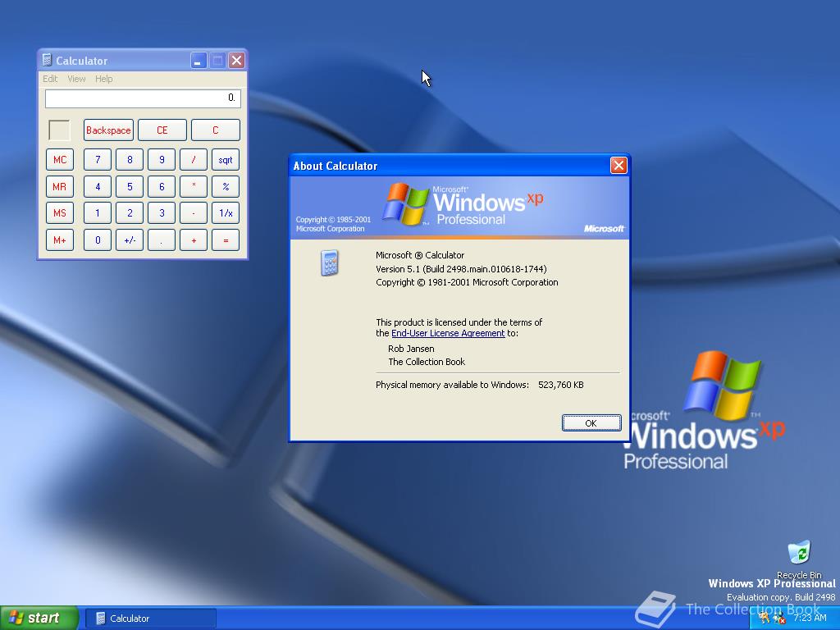Screen dimensions: 840x630
Task: Click the plus (+) button
Action: (194, 240)
